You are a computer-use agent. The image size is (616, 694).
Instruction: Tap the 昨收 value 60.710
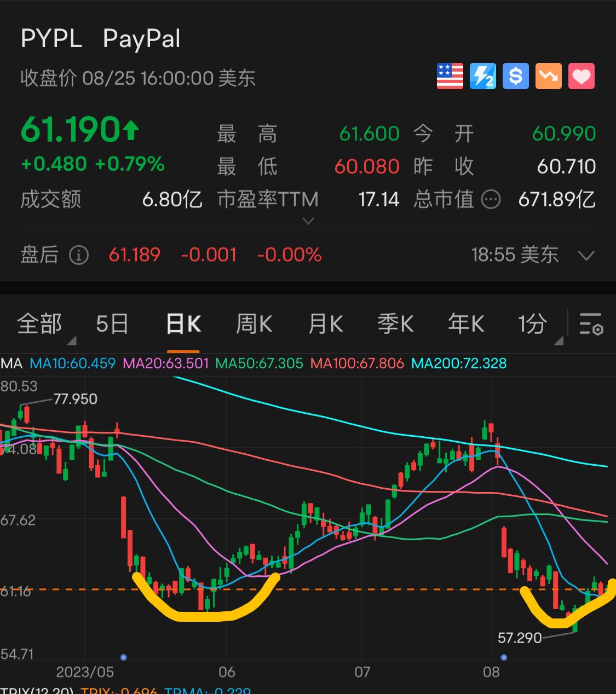[566, 166]
